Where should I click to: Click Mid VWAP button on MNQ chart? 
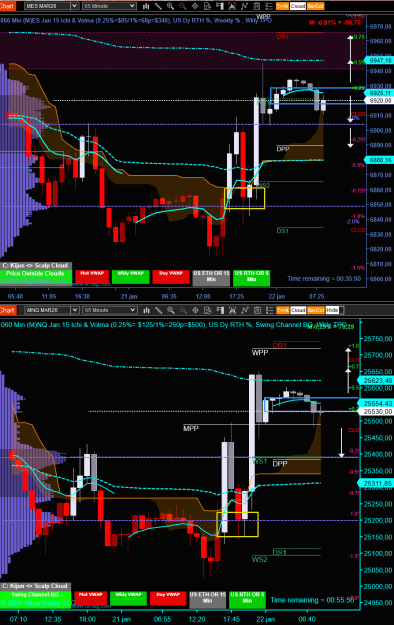coord(91,598)
